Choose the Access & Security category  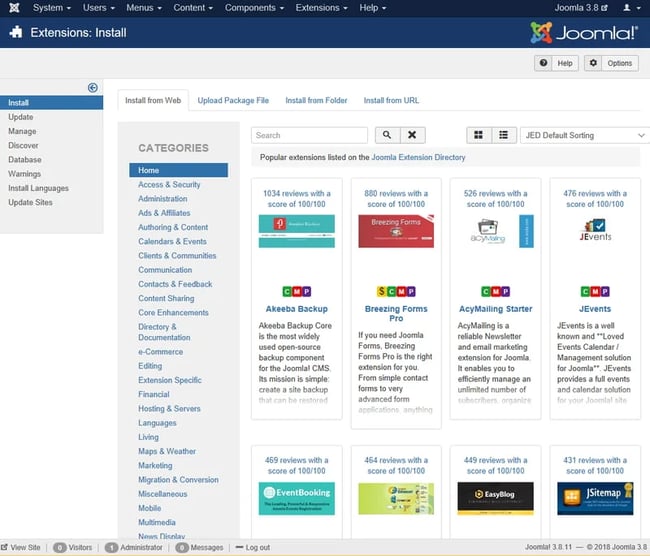[169, 185]
